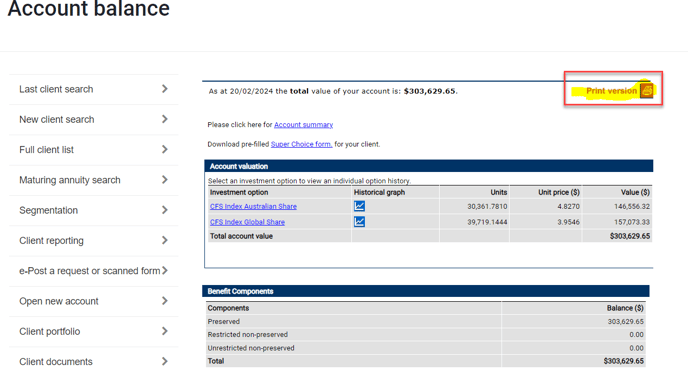Image resolution: width=688 pixels, height=371 pixels.
Task: Click the printer icon beside Print version
Action: click(x=647, y=90)
